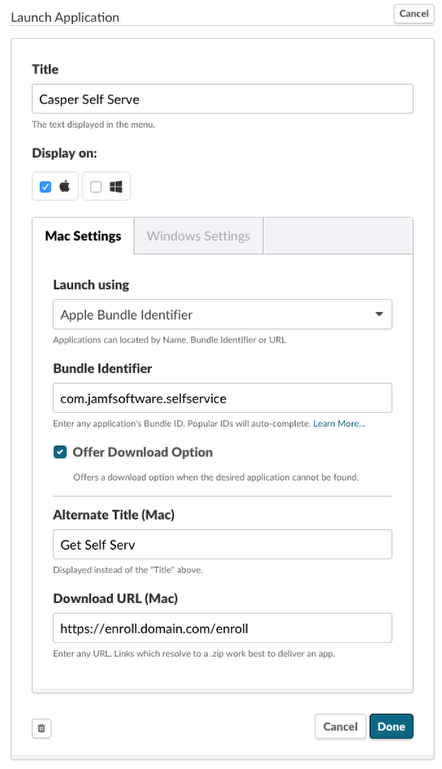Click the dropdown arrow beside Apple Bundle Identifier
442x769 pixels.
click(x=379, y=314)
